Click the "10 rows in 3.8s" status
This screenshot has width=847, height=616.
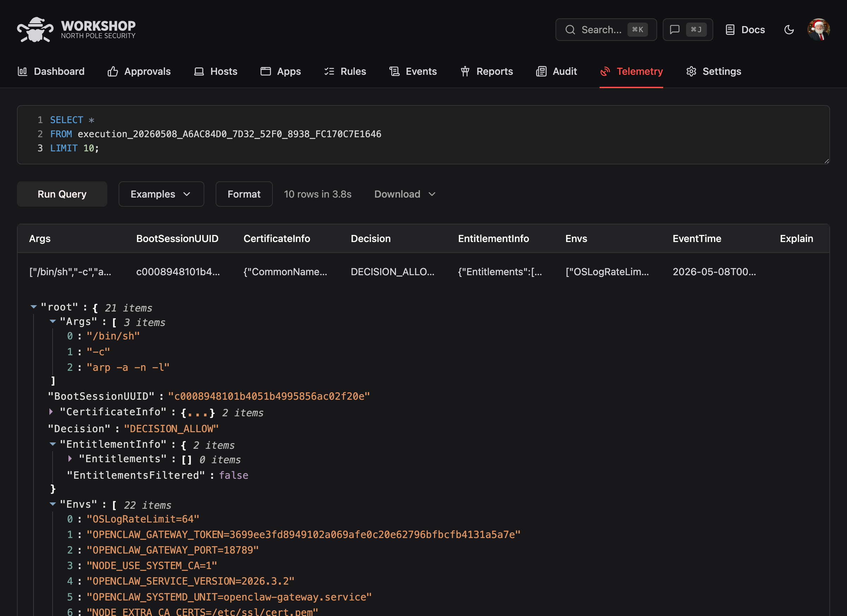317,194
